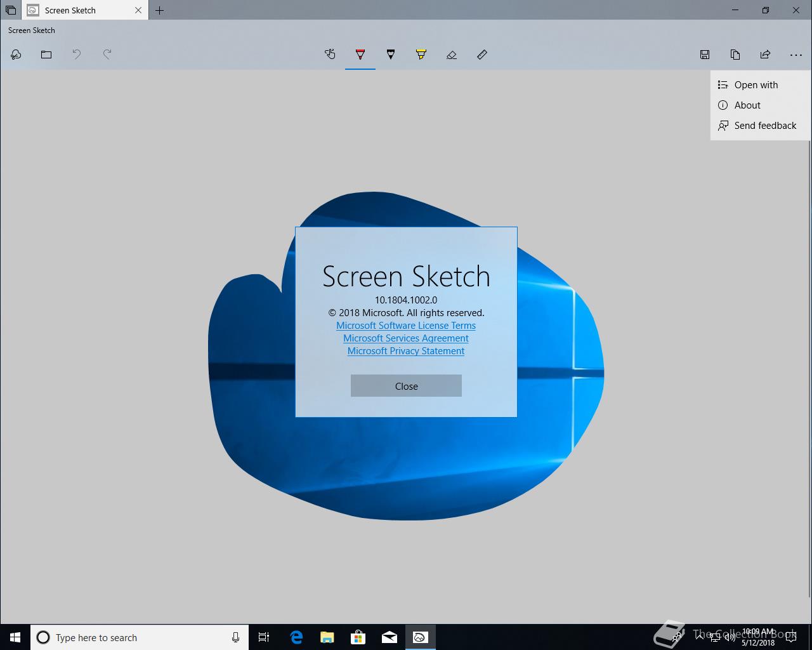The image size is (812, 650).
Task: Copy the snip to clipboard
Action: point(735,55)
